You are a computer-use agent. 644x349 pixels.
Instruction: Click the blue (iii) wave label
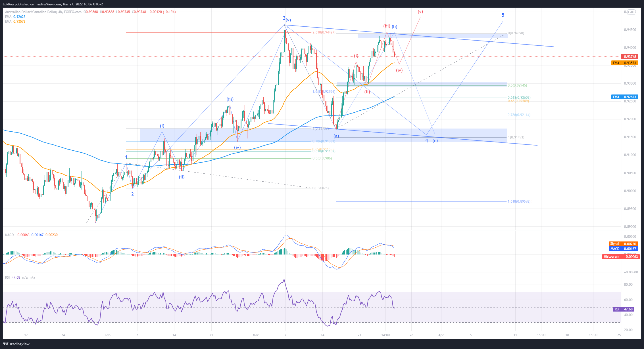(x=230, y=99)
